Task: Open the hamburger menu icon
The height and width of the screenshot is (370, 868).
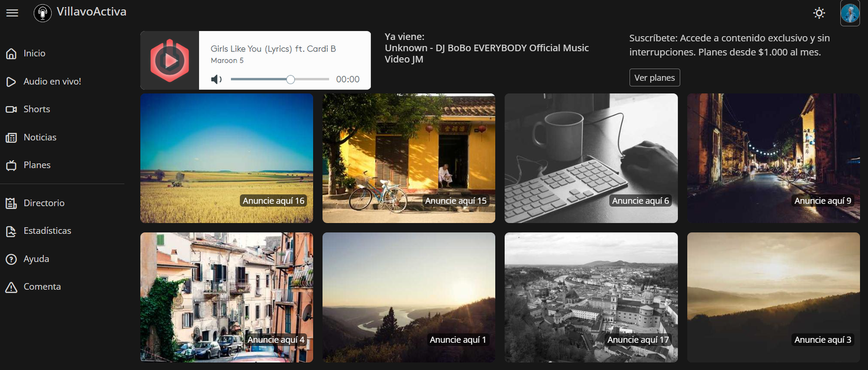Action: point(12,12)
